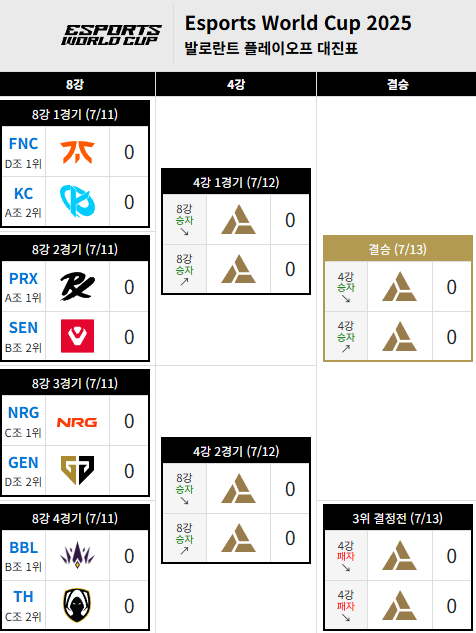The image size is (476, 633).
Task: Click the TH team name link
Action: tap(23, 597)
